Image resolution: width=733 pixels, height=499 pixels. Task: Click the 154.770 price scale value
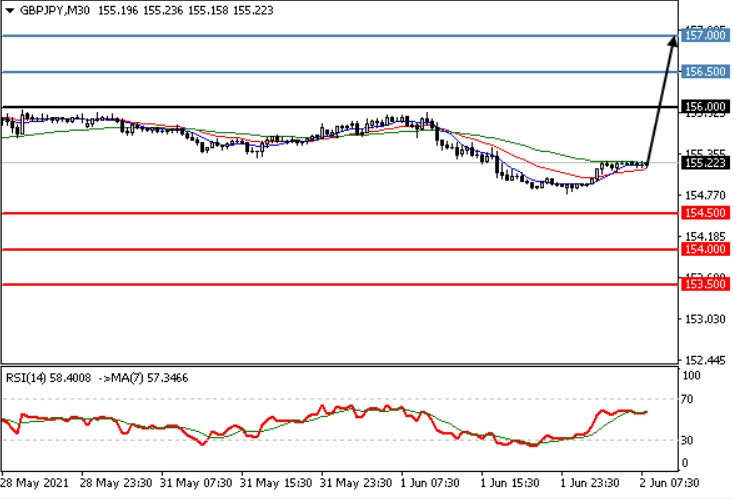coord(705,195)
